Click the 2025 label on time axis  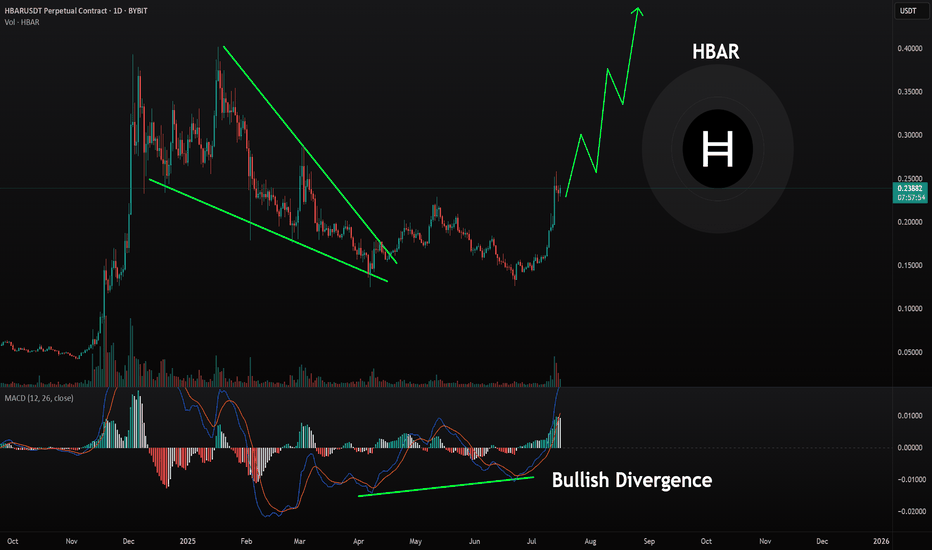tap(187, 541)
